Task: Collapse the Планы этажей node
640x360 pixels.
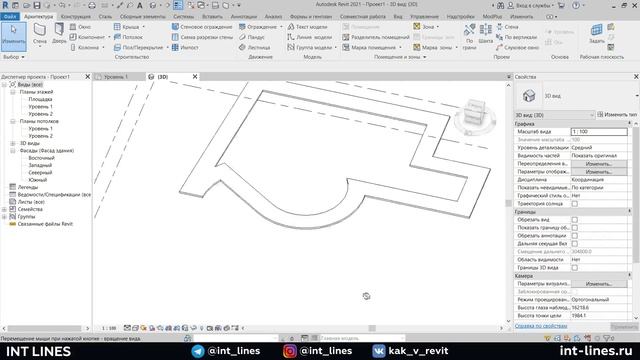Action: click(13, 92)
